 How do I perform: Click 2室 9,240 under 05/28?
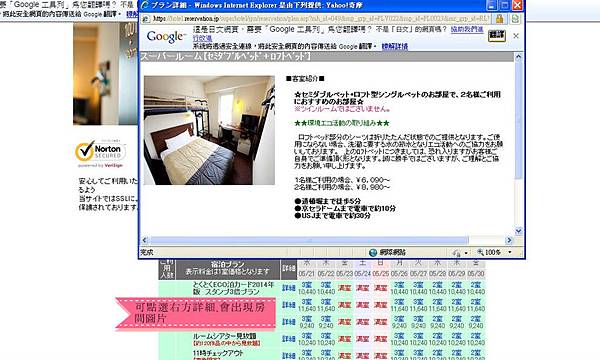tap(437, 322)
